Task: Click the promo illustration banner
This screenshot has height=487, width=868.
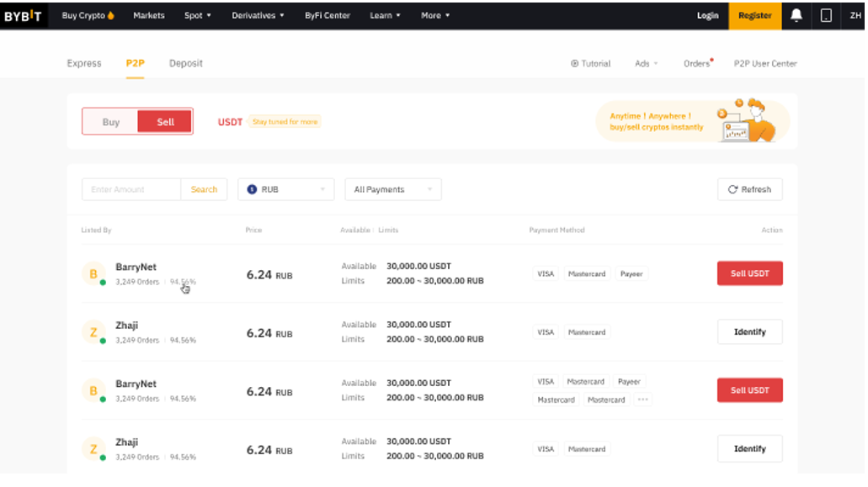Action: (x=692, y=121)
